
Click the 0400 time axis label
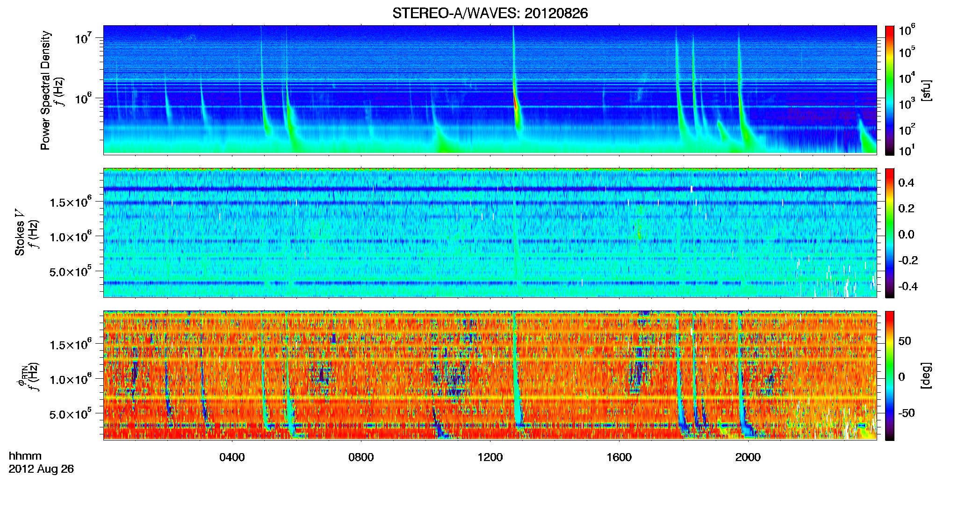(232, 457)
